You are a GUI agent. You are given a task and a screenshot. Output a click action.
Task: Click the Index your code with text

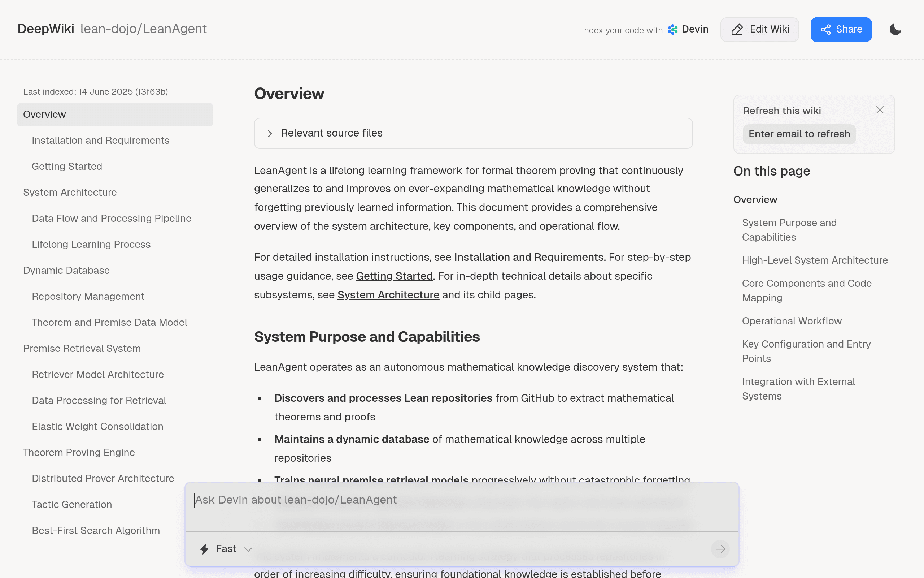(x=622, y=30)
